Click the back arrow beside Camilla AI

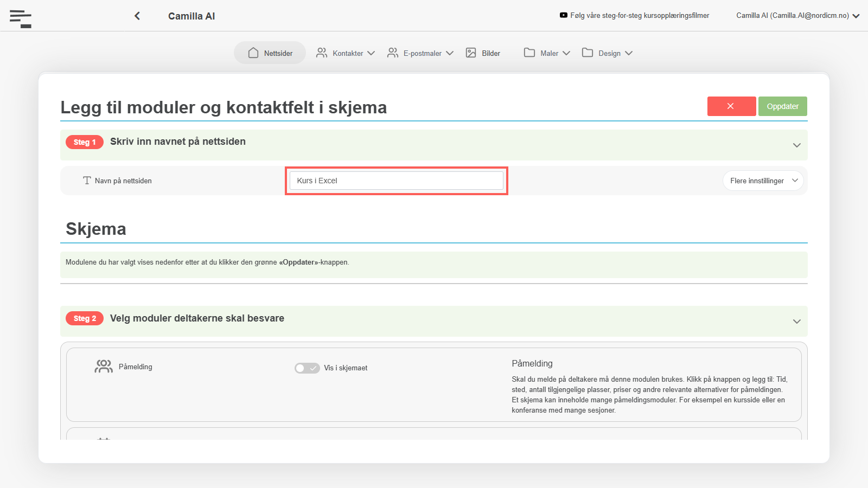137,16
